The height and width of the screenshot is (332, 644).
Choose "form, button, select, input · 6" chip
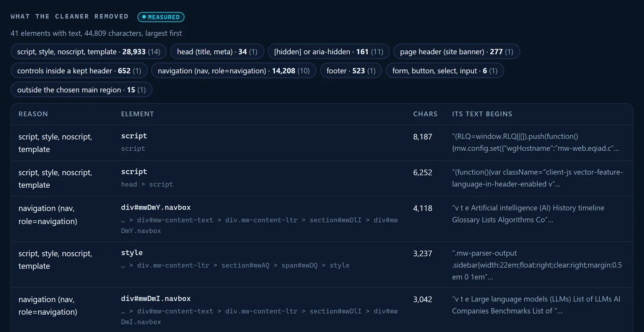click(445, 71)
